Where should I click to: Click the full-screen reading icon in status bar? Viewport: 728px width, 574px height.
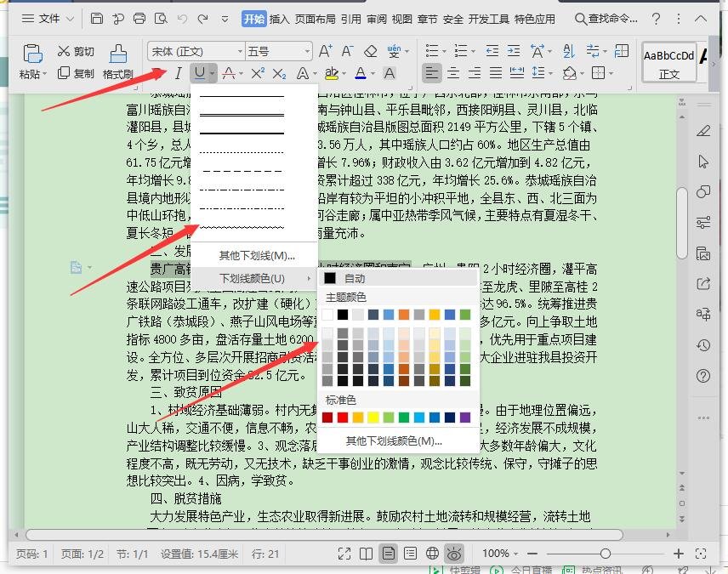click(x=344, y=553)
